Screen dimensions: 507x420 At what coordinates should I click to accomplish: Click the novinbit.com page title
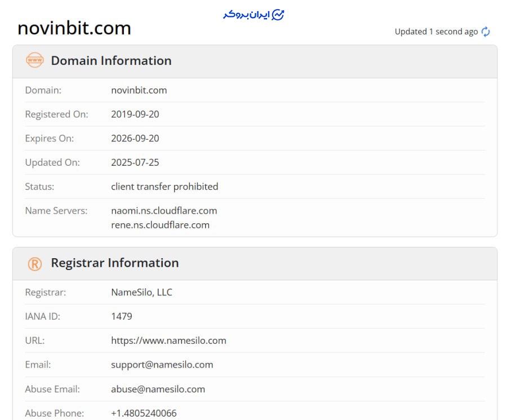coord(74,28)
